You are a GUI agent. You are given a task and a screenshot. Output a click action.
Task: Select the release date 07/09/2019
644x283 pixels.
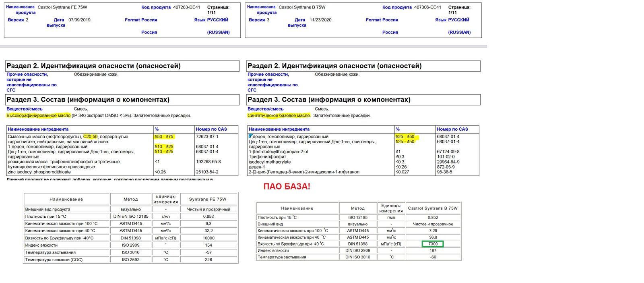pos(80,20)
